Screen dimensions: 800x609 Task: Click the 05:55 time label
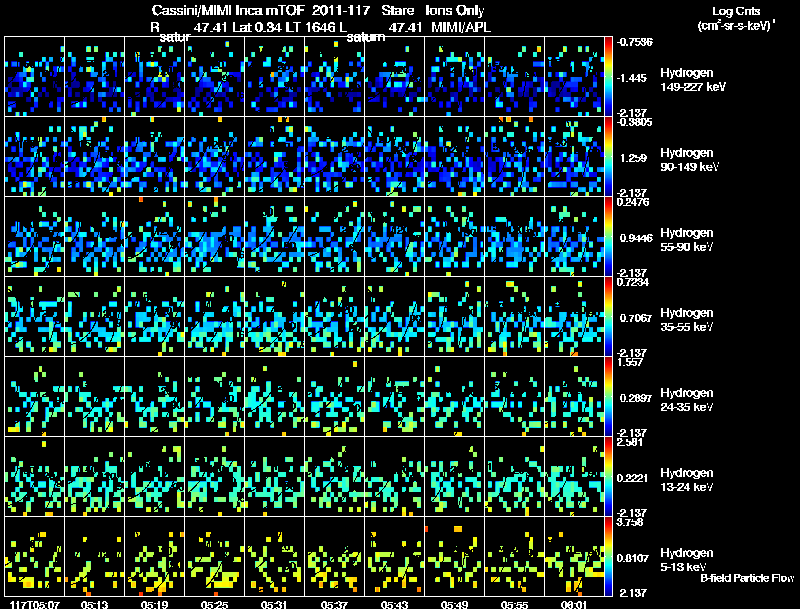tap(514, 604)
